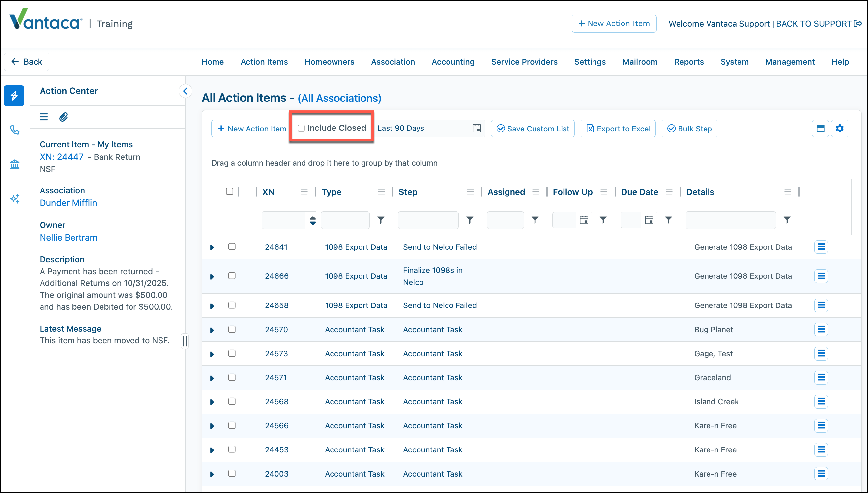Screen dimensions: 868x493
Task: Open the grid settings gear icon
Action: tap(840, 129)
